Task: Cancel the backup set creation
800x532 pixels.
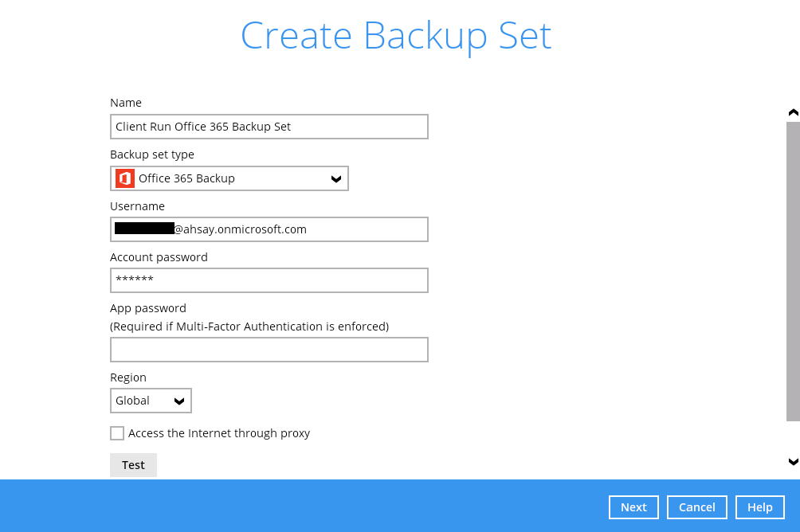Action: tap(696, 507)
